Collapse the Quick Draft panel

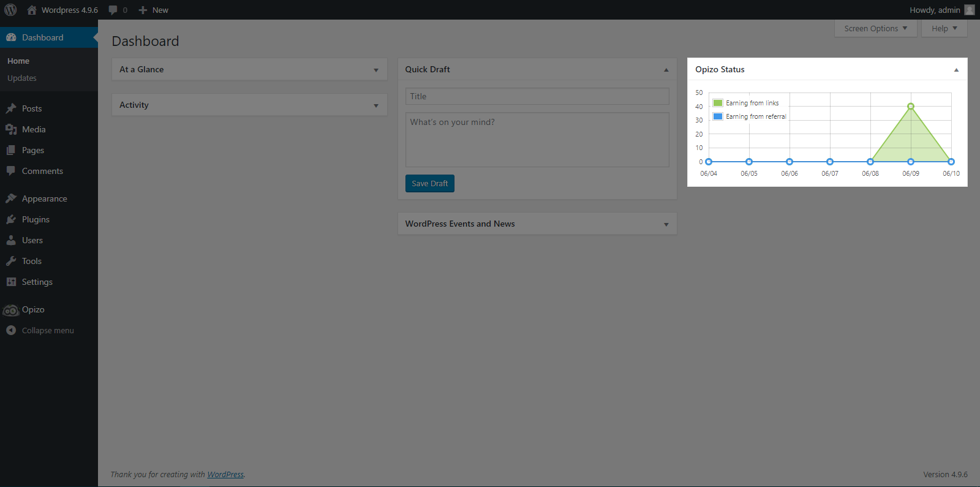[666, 70]
